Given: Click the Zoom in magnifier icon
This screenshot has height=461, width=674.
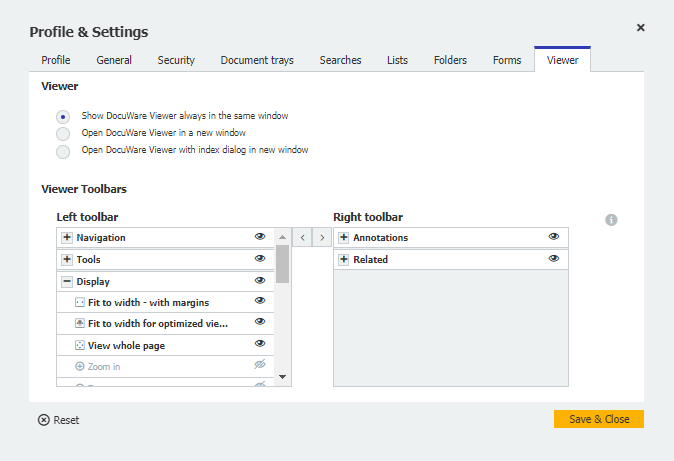Looking at the screenshot, I should pyautogui.click(x=80, y=367).
